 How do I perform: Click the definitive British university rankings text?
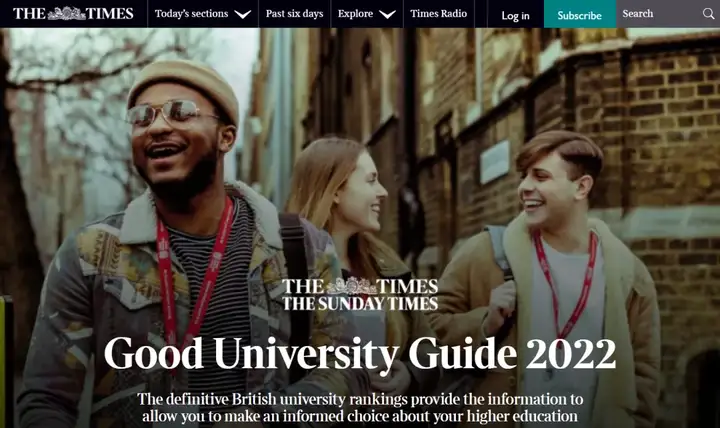pos(360,407)
